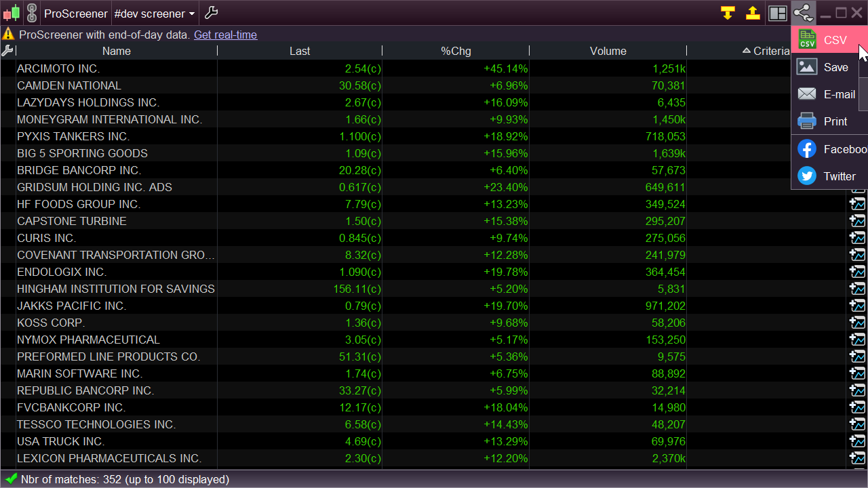The width and height of the screenshot is (868, 488).
Task: Open new chart icon for COVENANT TRANSPORTATION row
Action: 858,255
